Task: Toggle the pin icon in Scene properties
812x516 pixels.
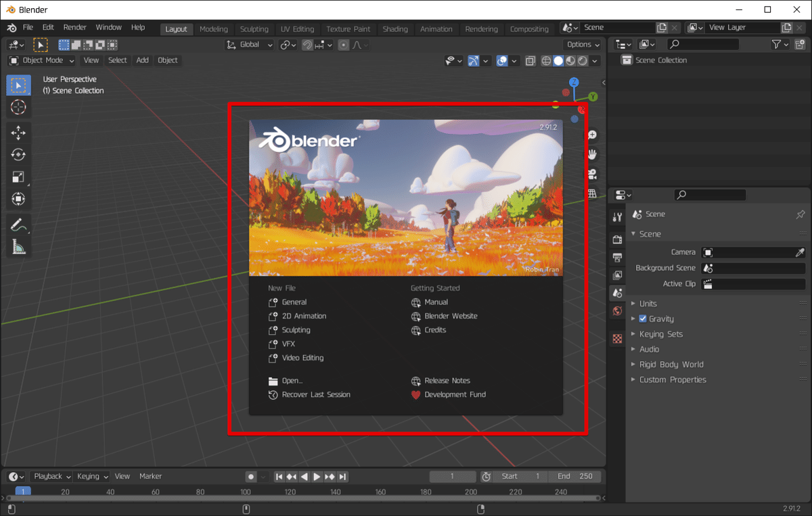Action: (800, 214)
